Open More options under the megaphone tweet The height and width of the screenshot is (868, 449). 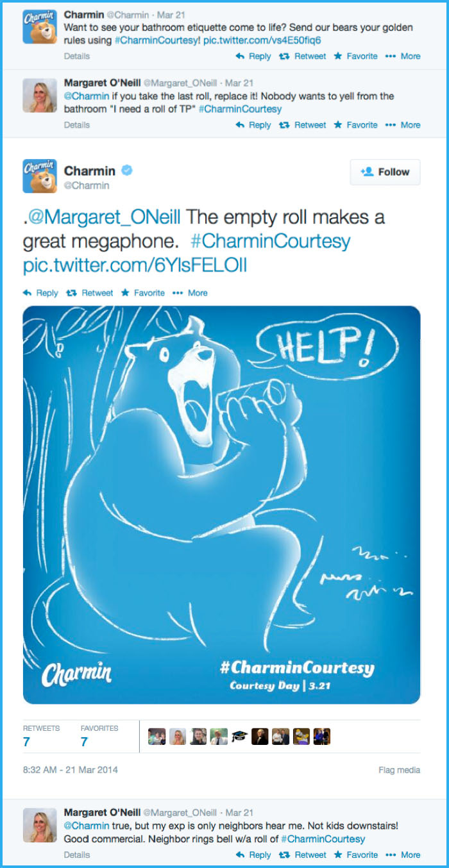pos(190,293)
